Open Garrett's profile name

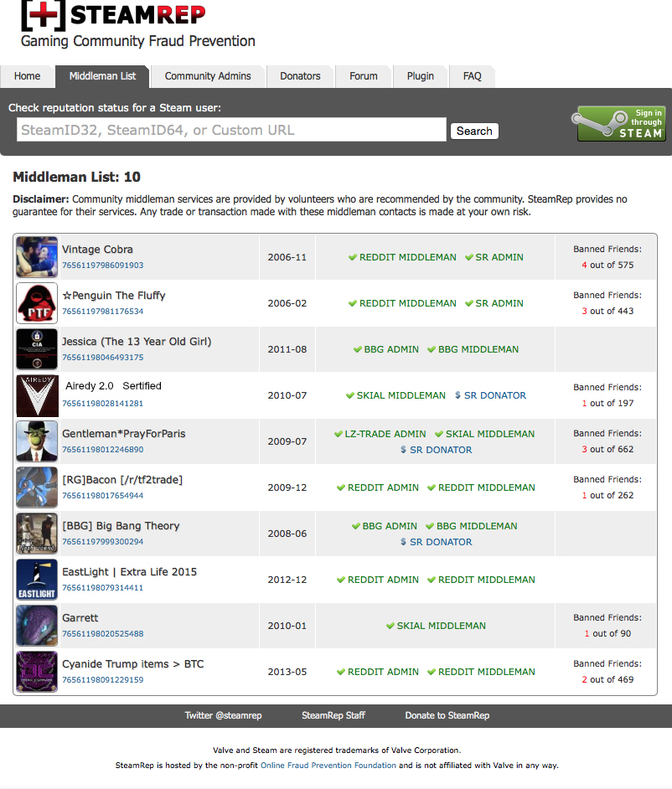[80, 618]
